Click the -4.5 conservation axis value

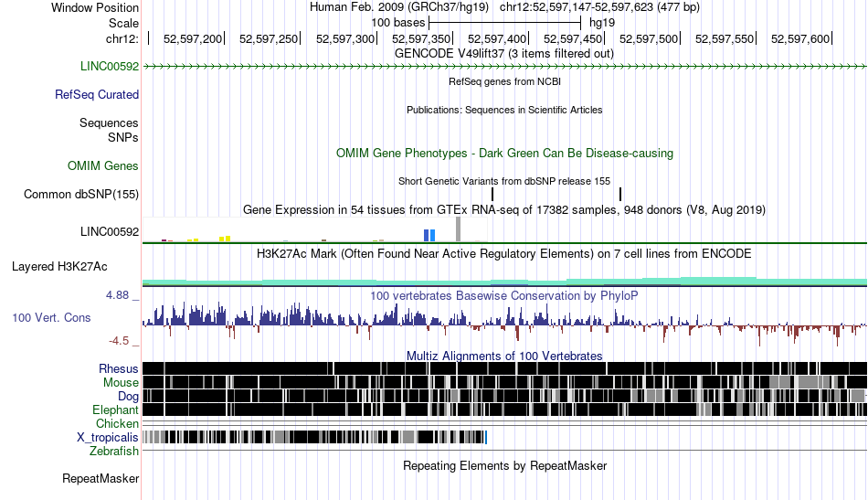coord(119,341)
